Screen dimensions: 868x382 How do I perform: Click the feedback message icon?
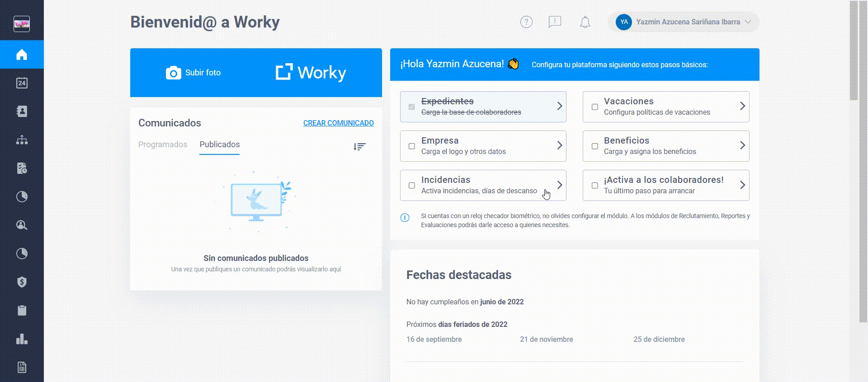[555, 22]
